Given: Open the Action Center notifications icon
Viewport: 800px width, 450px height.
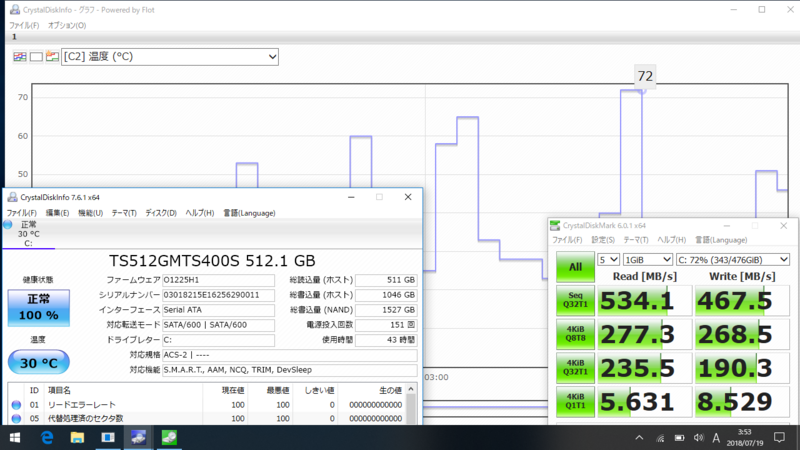Looking at the screenshot, I should [x=779, y=438].
